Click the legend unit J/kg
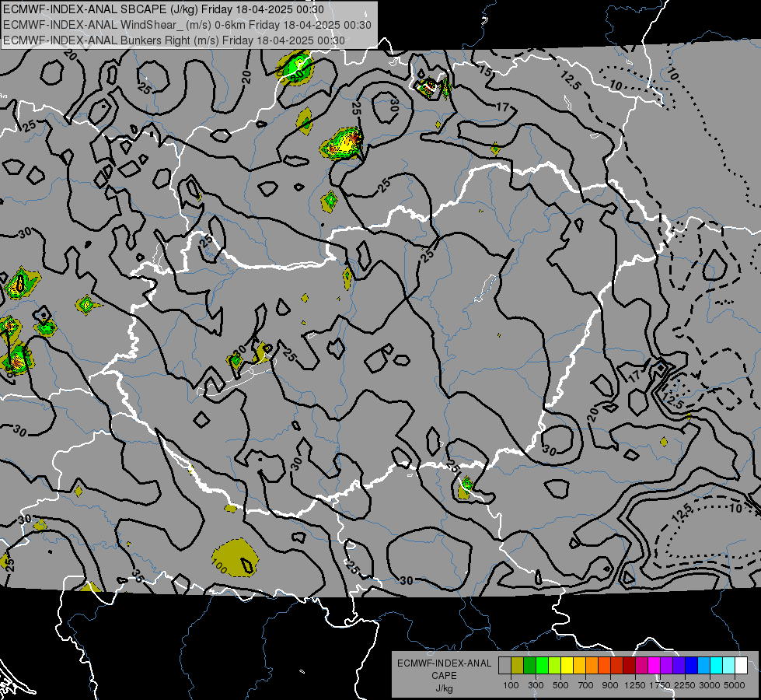The width and height of the screenshot is (761, 700). (445, 688)
